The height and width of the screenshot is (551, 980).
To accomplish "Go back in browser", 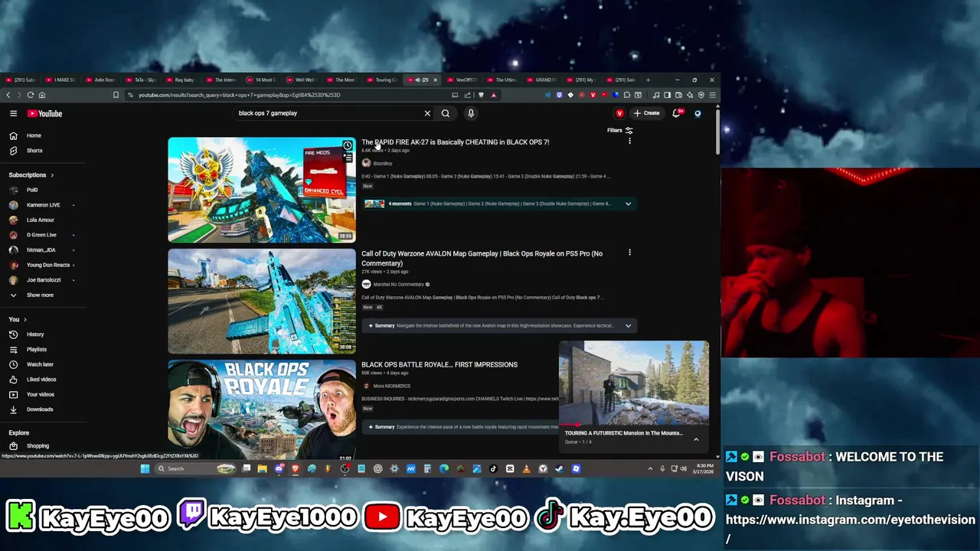I will tap(8, 95).
